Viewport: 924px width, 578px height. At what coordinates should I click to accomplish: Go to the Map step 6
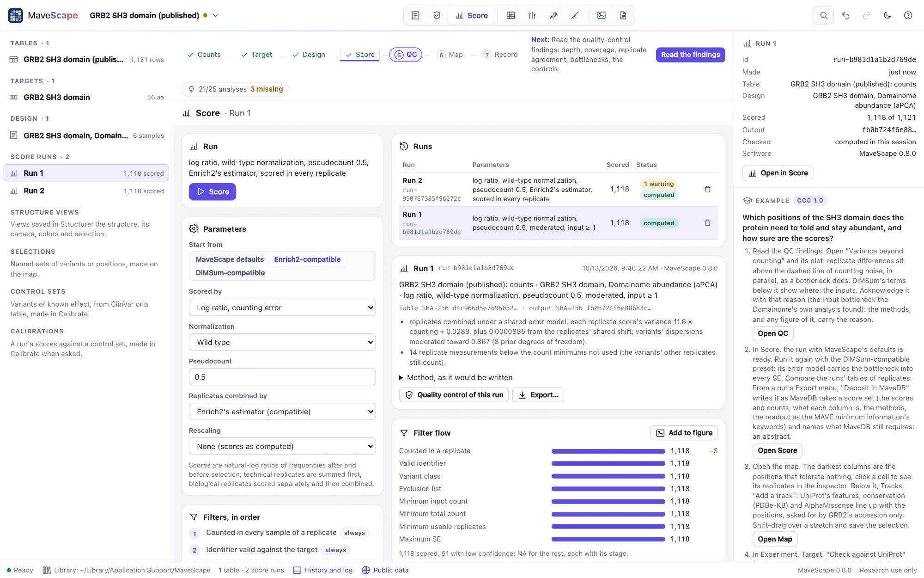pos(450,55)
